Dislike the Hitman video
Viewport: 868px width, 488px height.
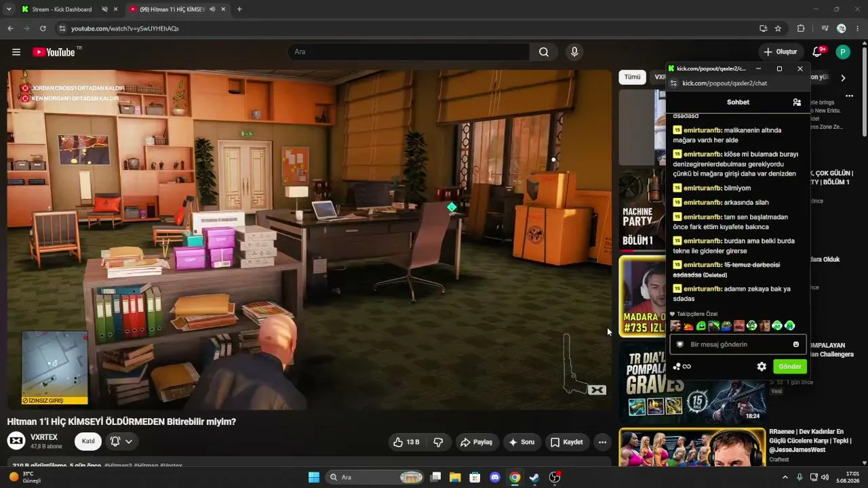(438, 442)
